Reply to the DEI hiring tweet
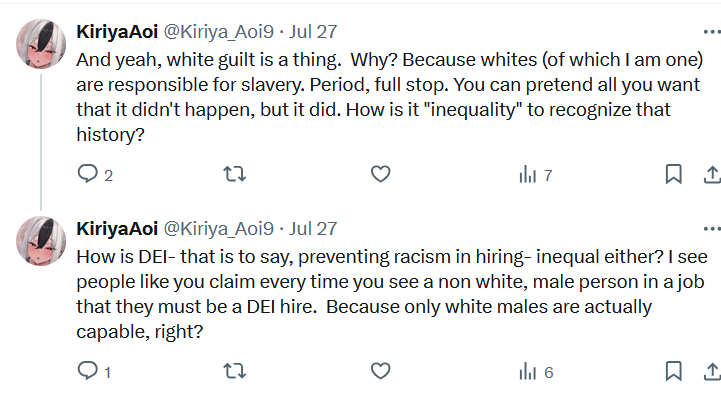The height and width of the screenshot is (399, 721). point(87,371)
